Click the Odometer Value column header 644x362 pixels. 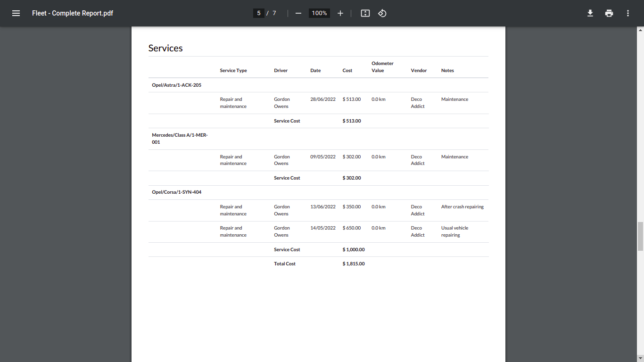click(382, 67)
